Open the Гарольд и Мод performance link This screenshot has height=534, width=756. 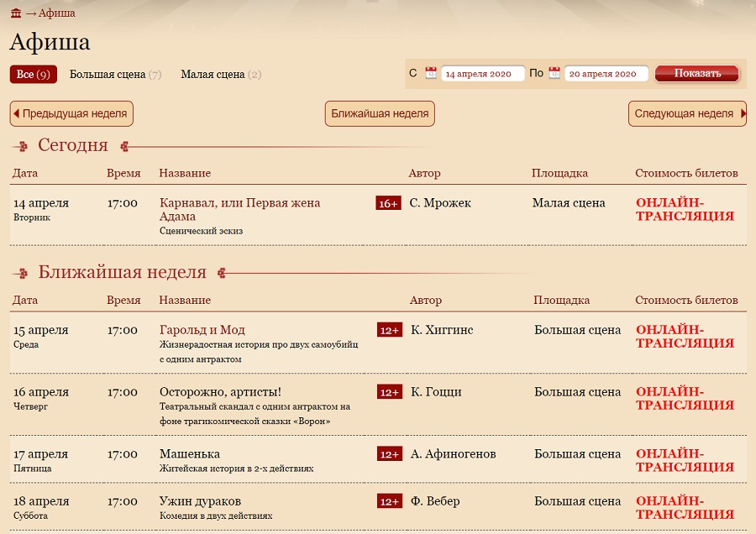point(202,330)
